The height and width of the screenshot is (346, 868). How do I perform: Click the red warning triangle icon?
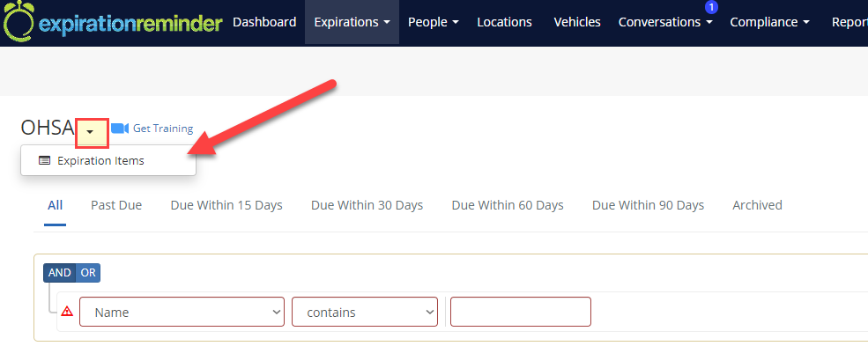click(x=68, y=311)
